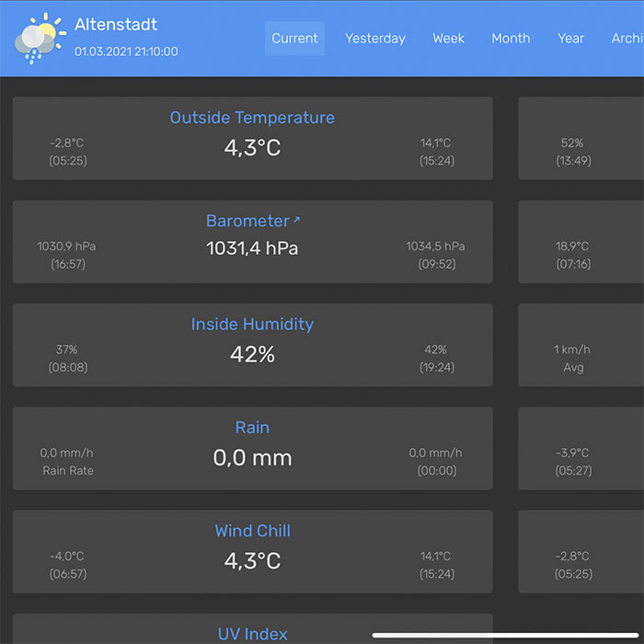Go to the Year tab
Viewport: 644px width, 644px height.
570,39
